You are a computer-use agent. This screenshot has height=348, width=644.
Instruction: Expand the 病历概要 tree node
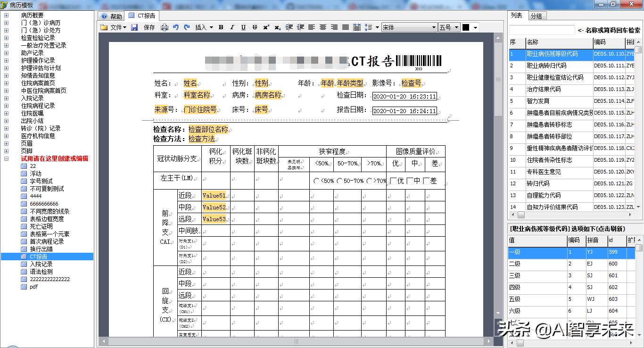coord(6,15)
